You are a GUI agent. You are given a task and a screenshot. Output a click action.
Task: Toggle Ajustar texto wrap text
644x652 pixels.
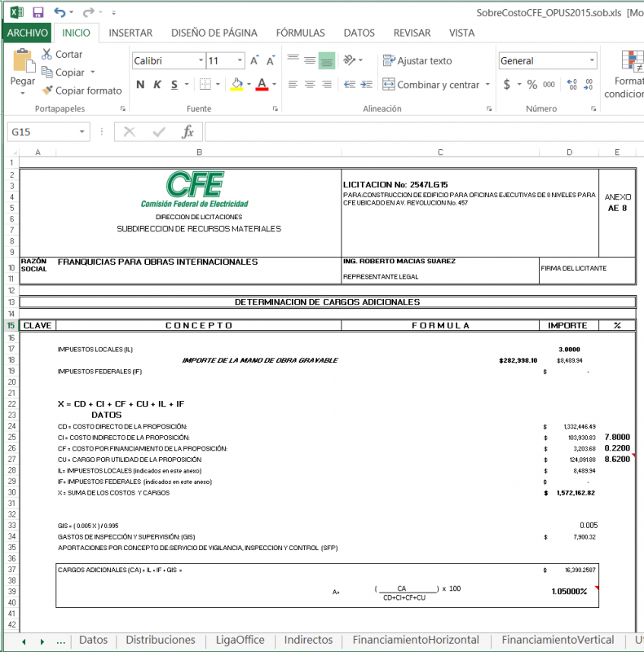click(x=417, y=61)
